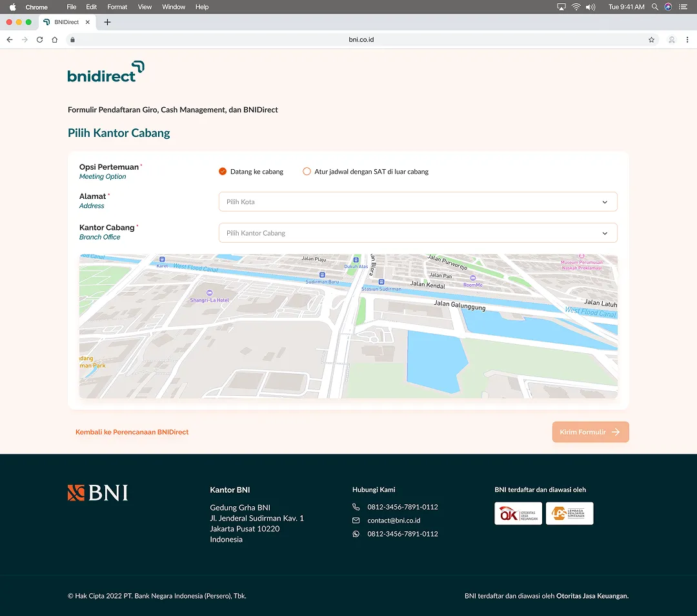The image size is (697, 616).
Task: Bookmark this page with the star icon
Action: 651,39
